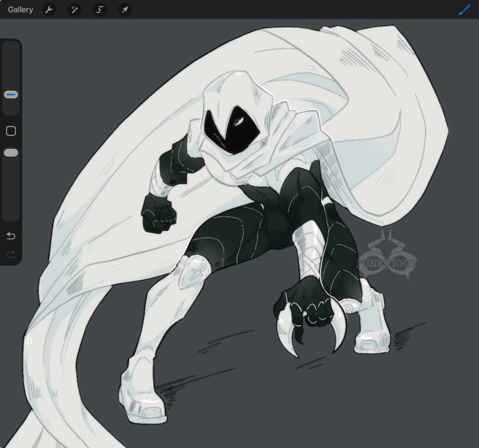Tap the square Modify button in sidebar
Image resolution: width=479 pixels, height=448 pixels.
[x=11, y=131]
